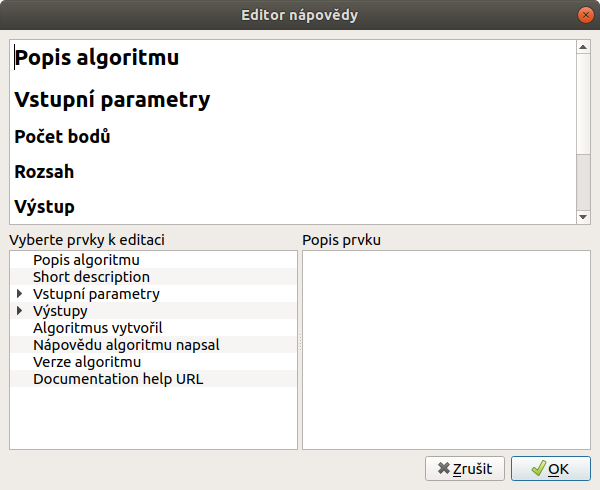Click the Vstupní parametry label in tree
Screen dimensions: 600x490
click(96, 294)
